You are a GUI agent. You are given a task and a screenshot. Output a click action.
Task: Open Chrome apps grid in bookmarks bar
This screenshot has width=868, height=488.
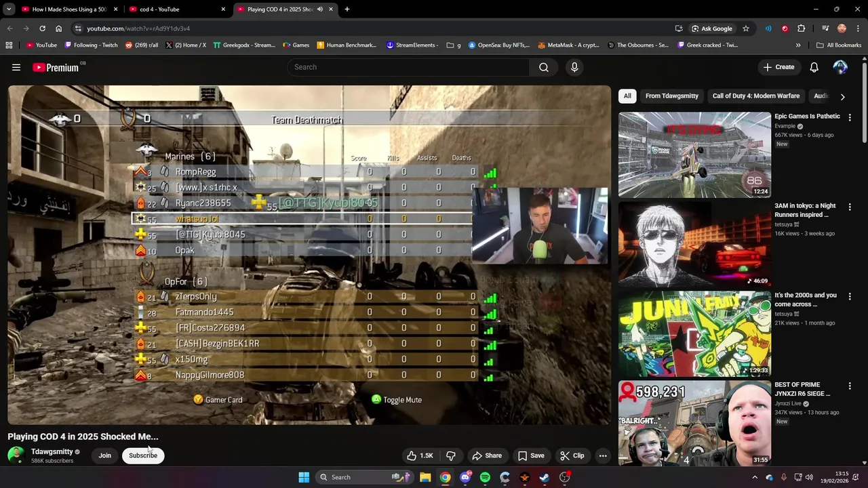click(x=9, y=45)
